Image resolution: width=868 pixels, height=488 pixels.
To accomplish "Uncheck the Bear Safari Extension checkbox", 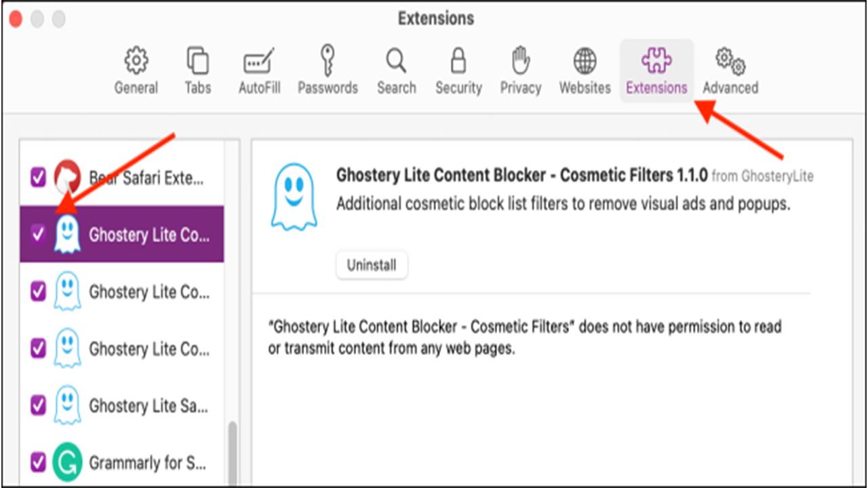I will (x=39, y=178).
